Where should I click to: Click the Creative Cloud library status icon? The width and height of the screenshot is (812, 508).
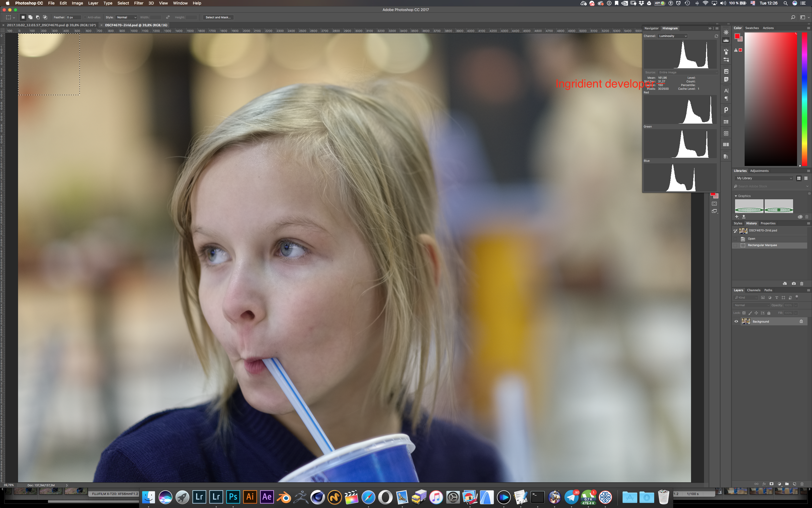pyautogui.click(x=800, y=217)
